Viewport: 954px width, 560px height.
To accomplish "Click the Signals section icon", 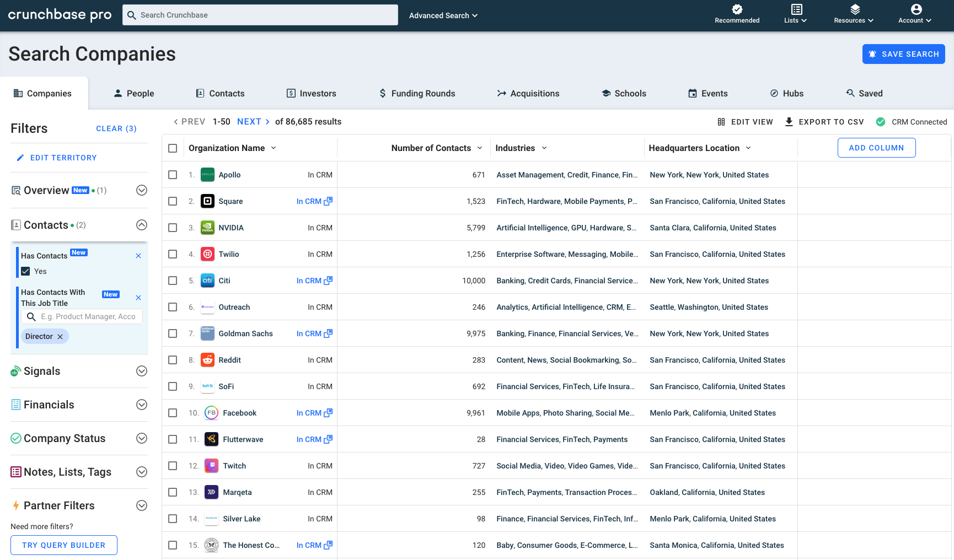I will click(16, 371).
